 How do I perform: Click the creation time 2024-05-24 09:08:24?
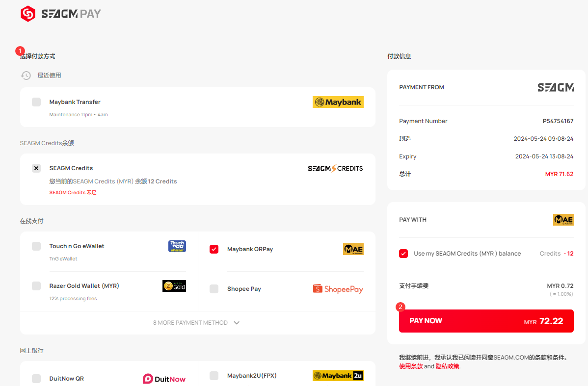point(543,139)
